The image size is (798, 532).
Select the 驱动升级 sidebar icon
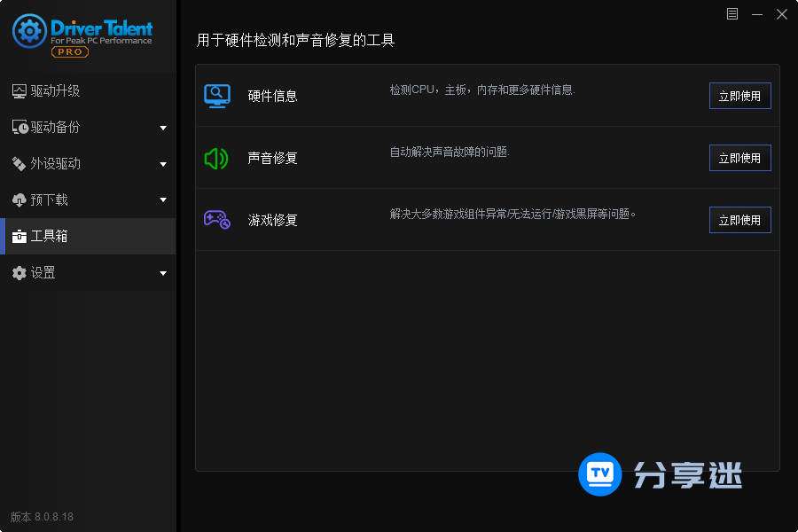tap(20, 90)
